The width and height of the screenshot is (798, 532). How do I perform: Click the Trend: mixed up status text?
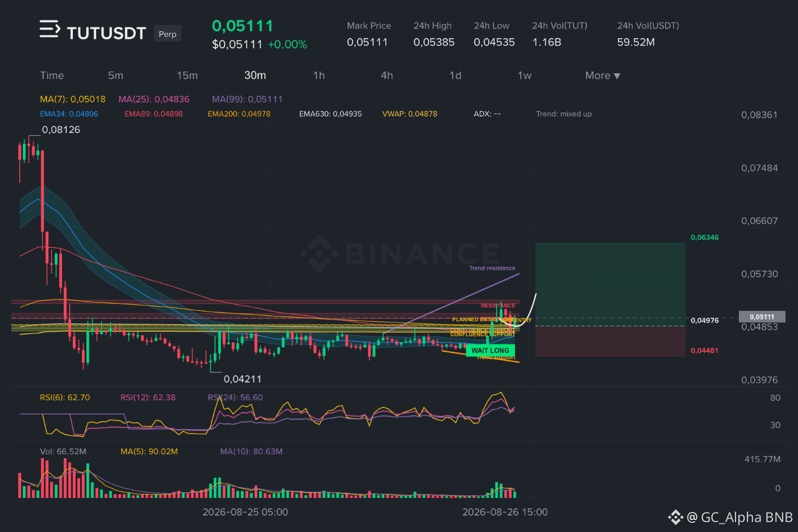click(564, 114)
